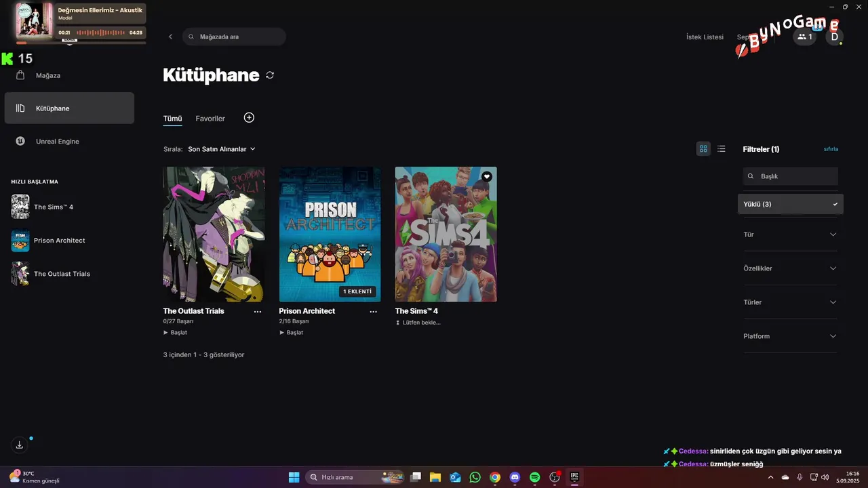Open Discord from taskbar
This screenshot has height=488, width=868.
coord(515,477)
